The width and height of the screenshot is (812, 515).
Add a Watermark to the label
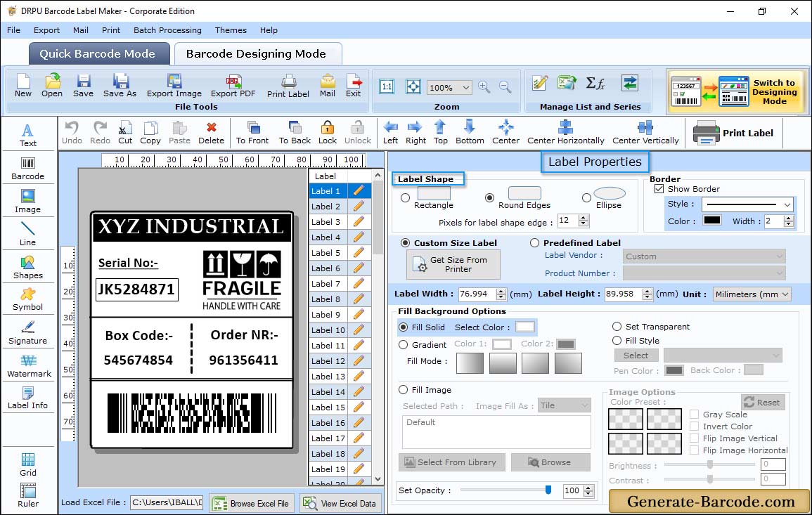29,366
